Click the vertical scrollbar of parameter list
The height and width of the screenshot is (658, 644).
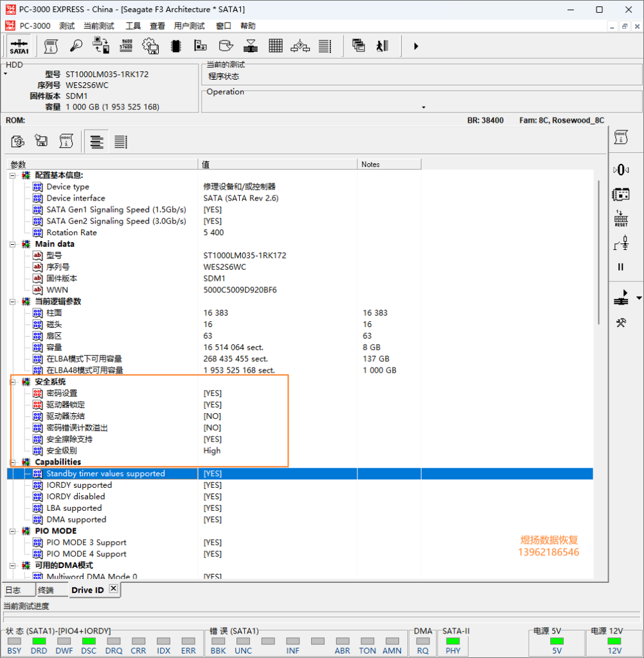click(x=599, y=252)
